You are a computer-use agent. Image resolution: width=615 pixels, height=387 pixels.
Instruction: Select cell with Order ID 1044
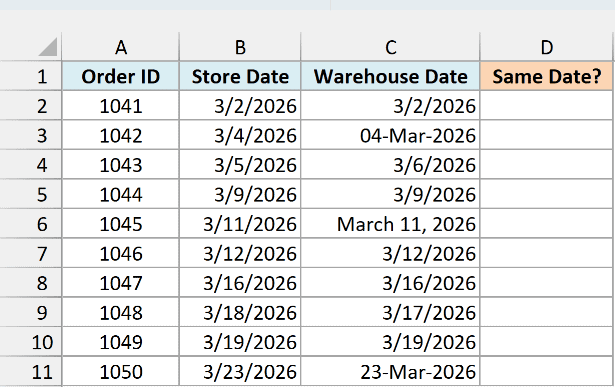click(x=120, y=194)
